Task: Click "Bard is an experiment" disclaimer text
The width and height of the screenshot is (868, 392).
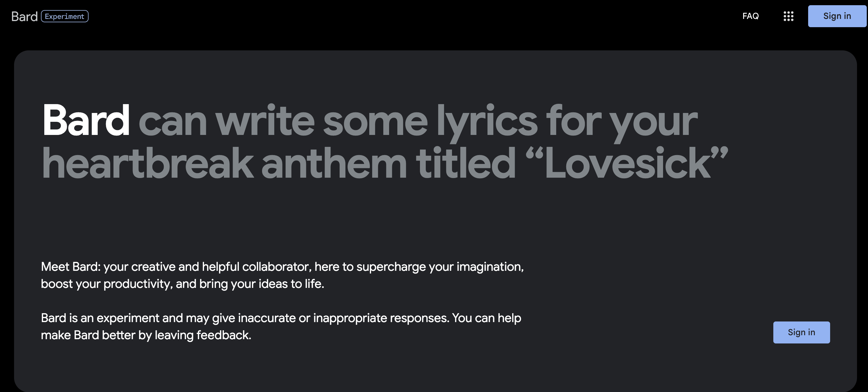Action: click(100, 318)
